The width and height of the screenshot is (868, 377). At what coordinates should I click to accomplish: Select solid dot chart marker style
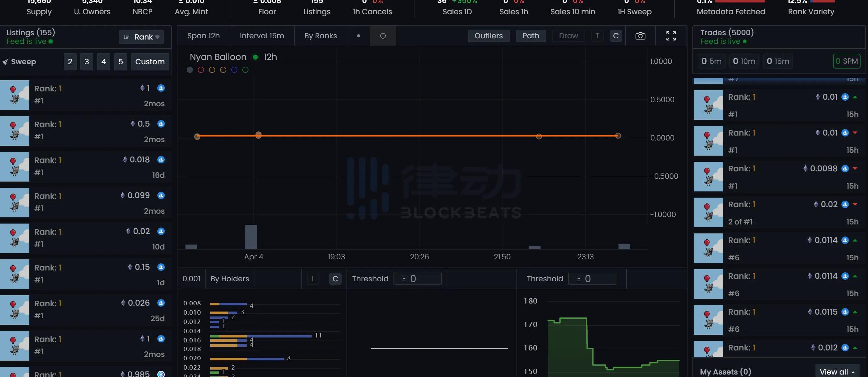pos(359,36)
